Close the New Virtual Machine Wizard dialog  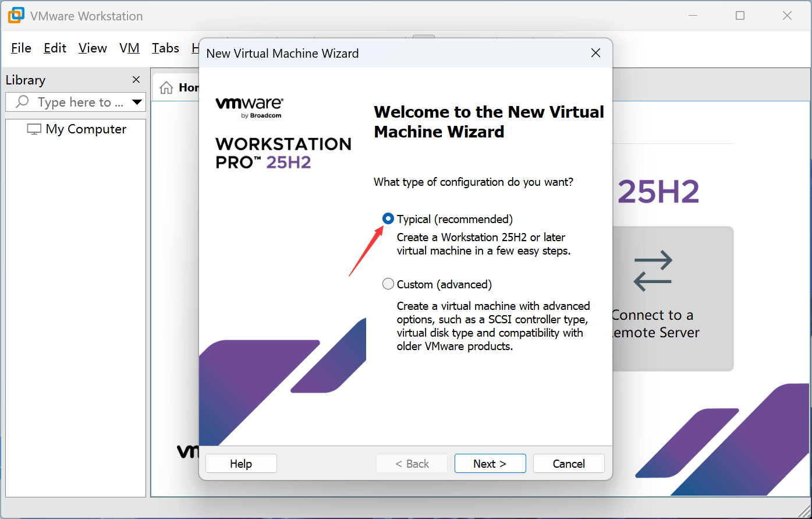[595, 53]
